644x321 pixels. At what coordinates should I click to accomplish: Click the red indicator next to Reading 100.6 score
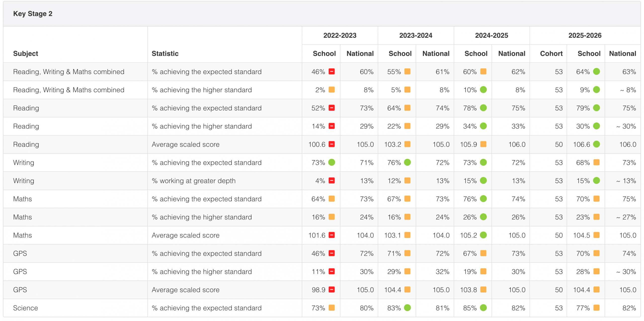[x=332, y=144]
